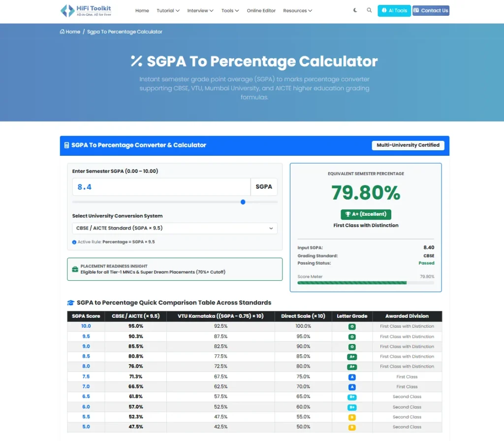The image size is (504, 441).
Task: Click the HiFi Toolkit logo
Action: coord(86,11)
